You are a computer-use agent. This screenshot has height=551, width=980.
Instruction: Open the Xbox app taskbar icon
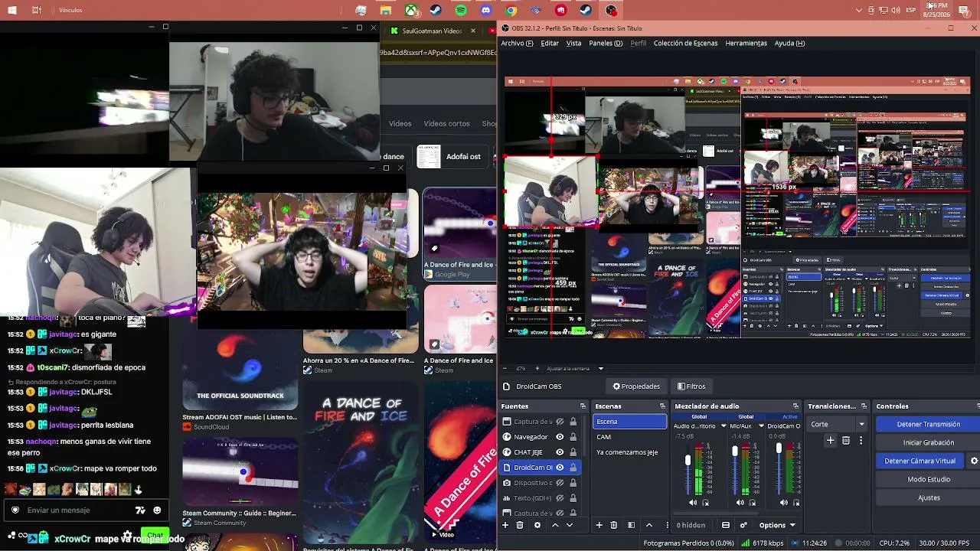coord(412,11)
